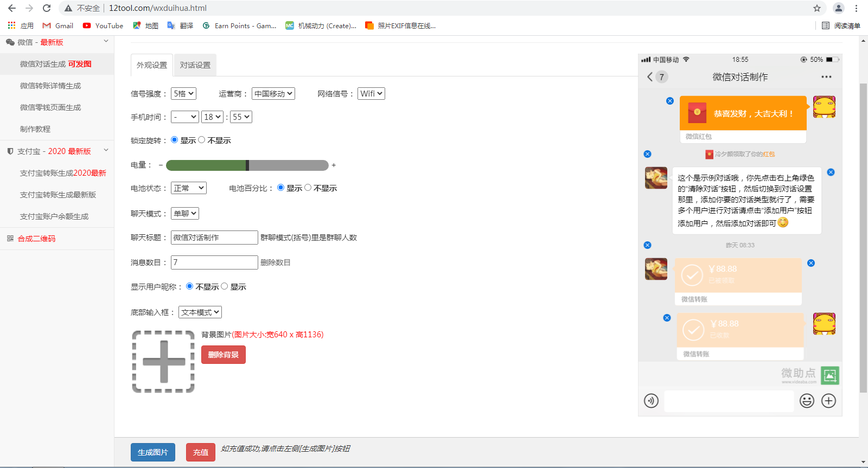The height and width of the screenshot is (468, 868).
Task: Click the red 充值 recharge button
Action: point(201,452)
